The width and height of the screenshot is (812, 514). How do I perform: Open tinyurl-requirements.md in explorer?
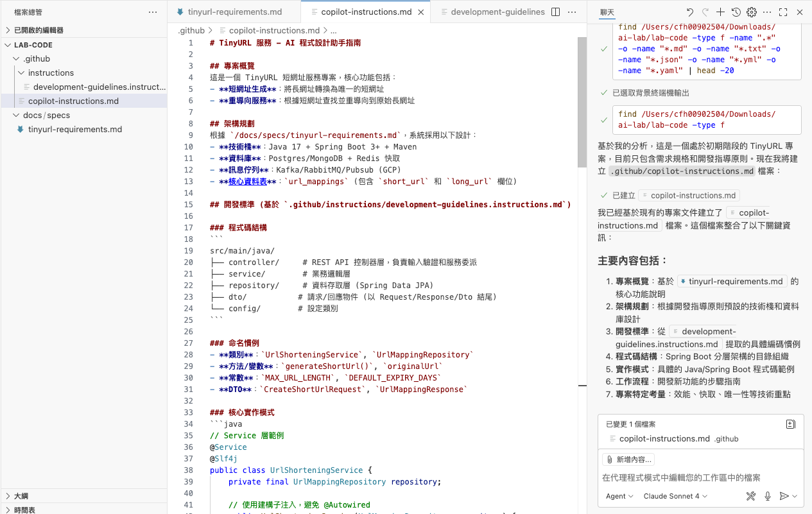[x=83, y=129]
